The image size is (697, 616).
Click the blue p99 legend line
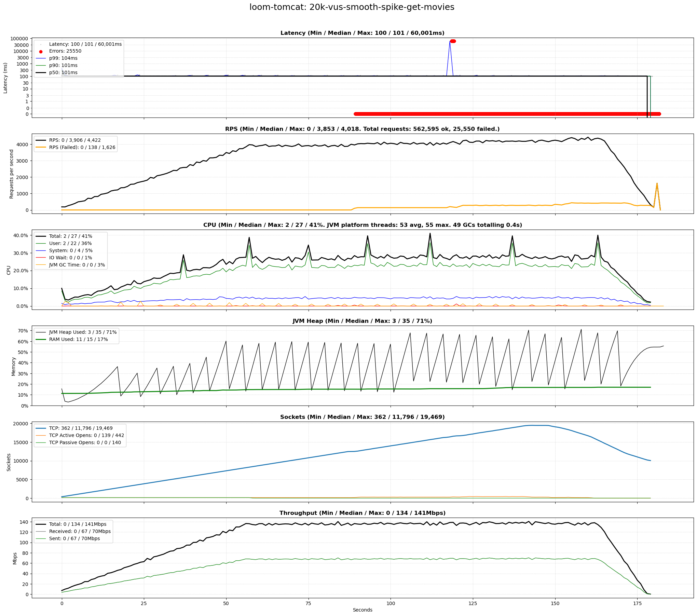coord(41,58)
